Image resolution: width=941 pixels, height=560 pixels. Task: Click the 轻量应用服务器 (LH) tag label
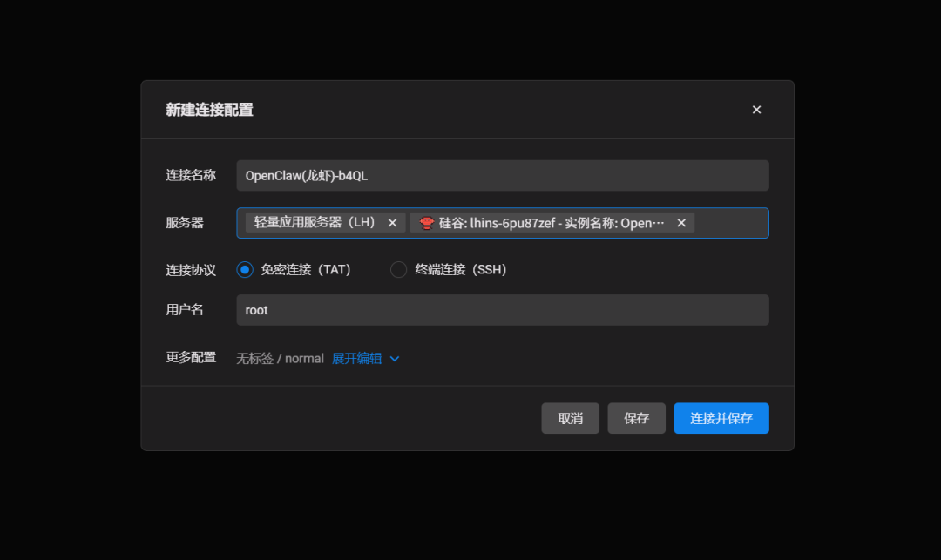315,223
